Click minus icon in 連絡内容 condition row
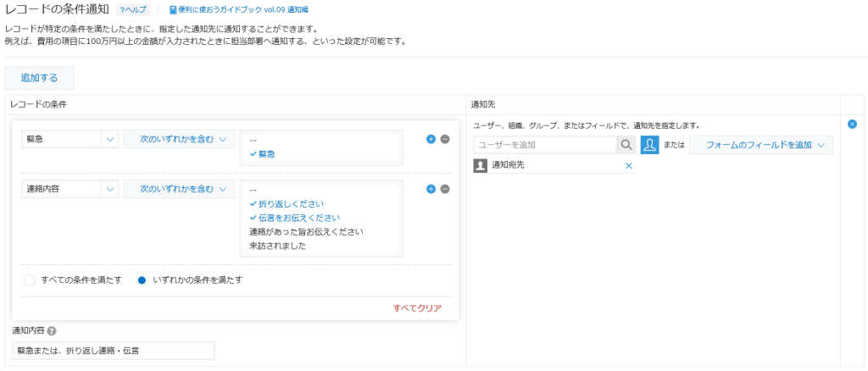868x371 pixels. [445, 189]
